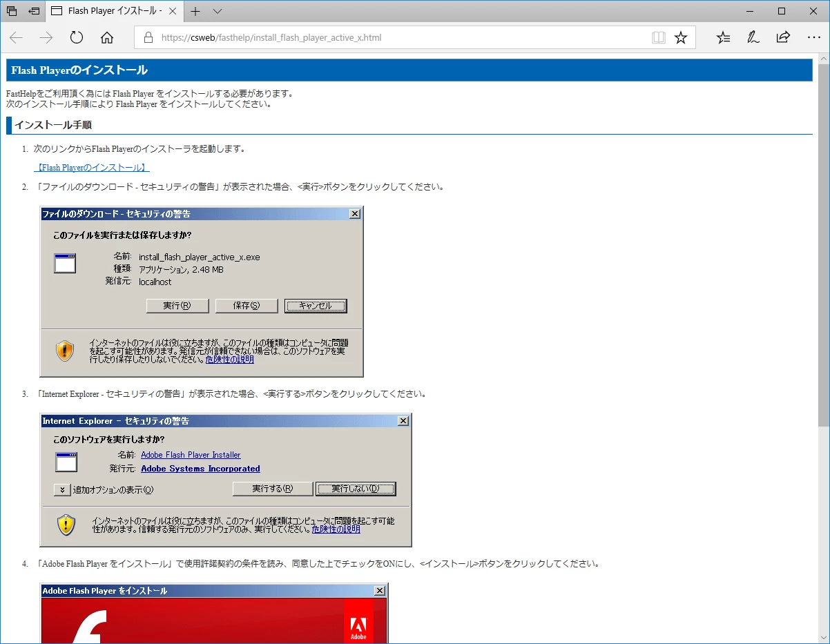
Task: Go to the home page
Action: point(107,38)
